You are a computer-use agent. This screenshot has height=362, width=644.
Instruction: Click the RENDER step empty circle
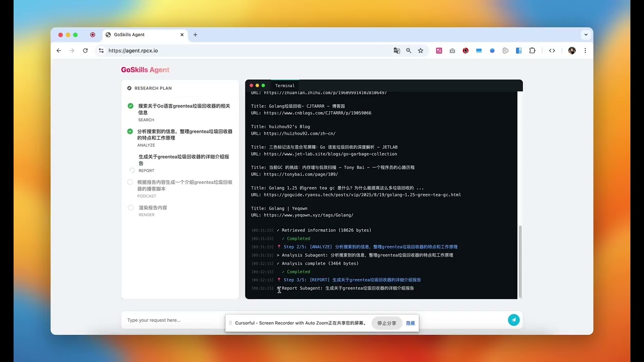(130, 208)
